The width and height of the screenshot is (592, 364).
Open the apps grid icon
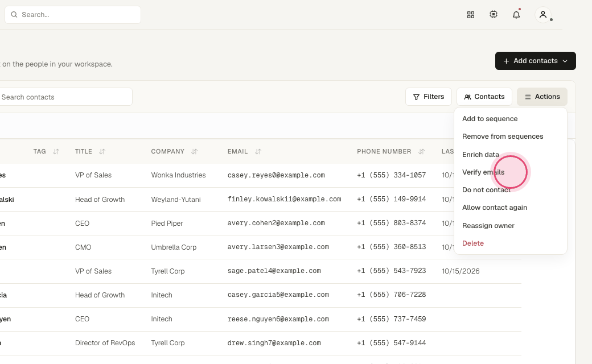pos(470,15)
